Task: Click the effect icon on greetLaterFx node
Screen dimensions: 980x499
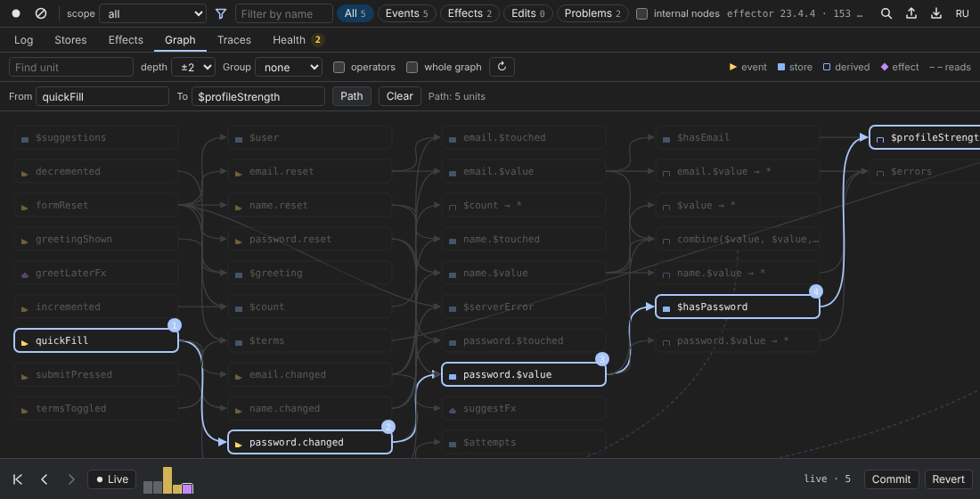Action: (25, 274)
